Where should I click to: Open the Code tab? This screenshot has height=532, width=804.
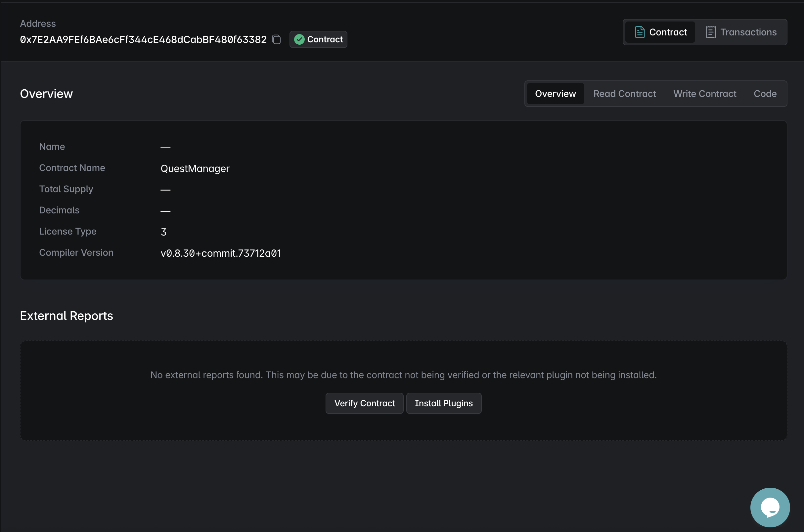[x=765, y=93]
